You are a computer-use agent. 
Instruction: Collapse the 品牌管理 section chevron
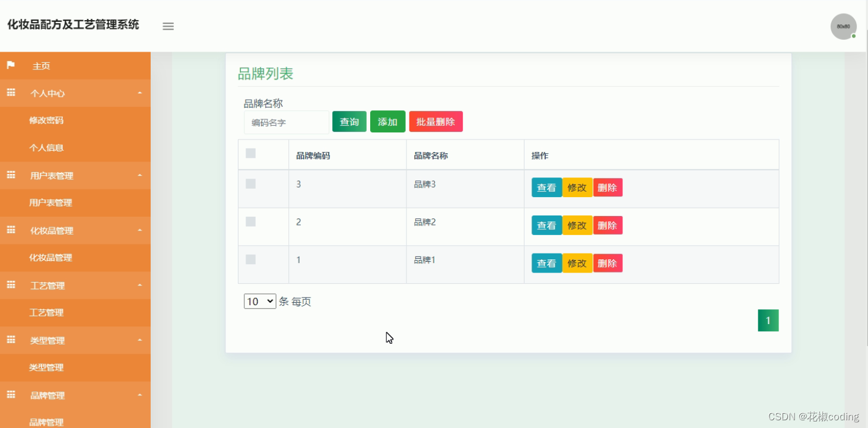[x=140, y=395]
